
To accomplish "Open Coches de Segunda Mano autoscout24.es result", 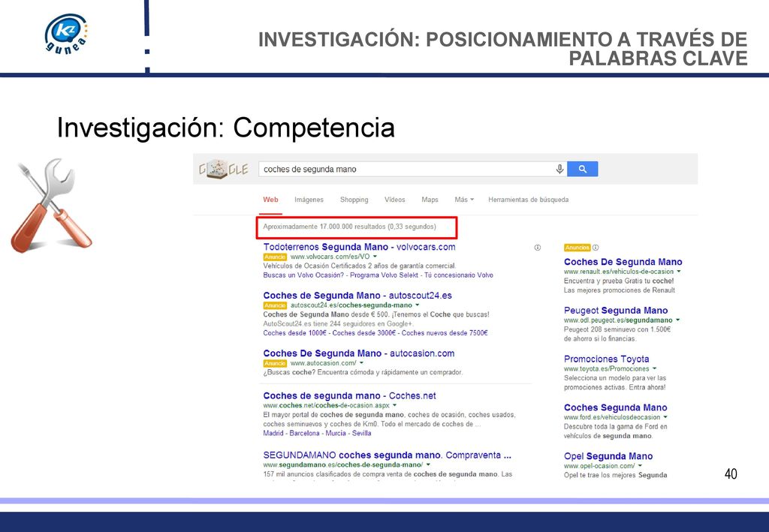I will pos(357,296).
